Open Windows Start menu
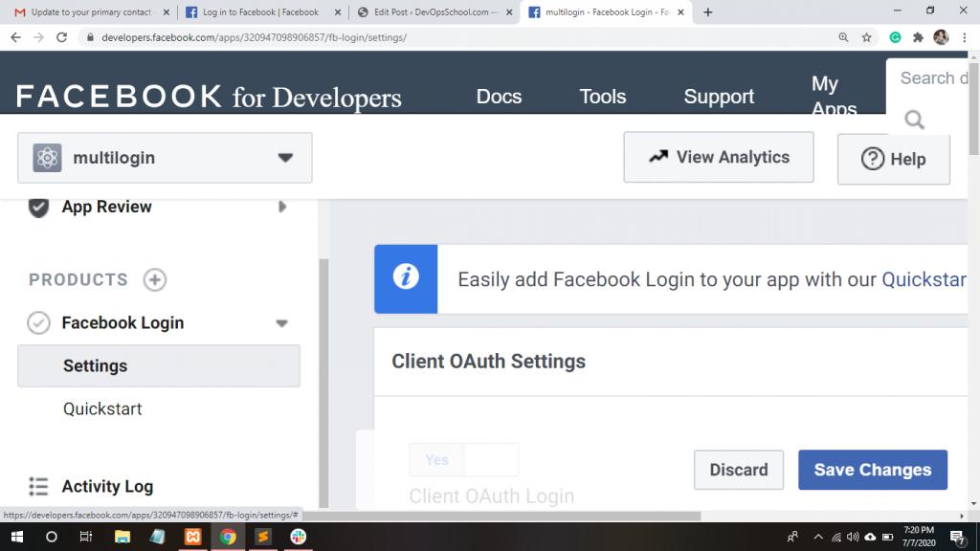 pyautogui.click(x=17, y=537)
